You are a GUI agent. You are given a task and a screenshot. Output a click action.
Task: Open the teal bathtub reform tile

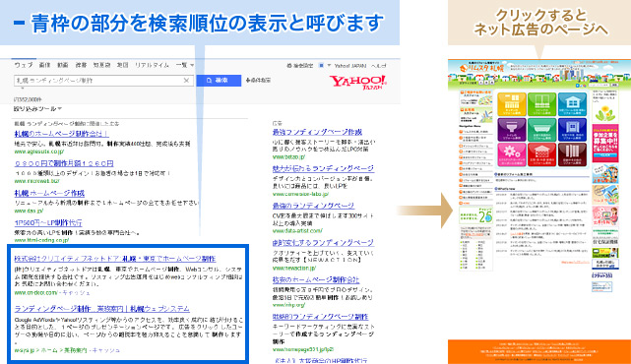pos(541,130)
